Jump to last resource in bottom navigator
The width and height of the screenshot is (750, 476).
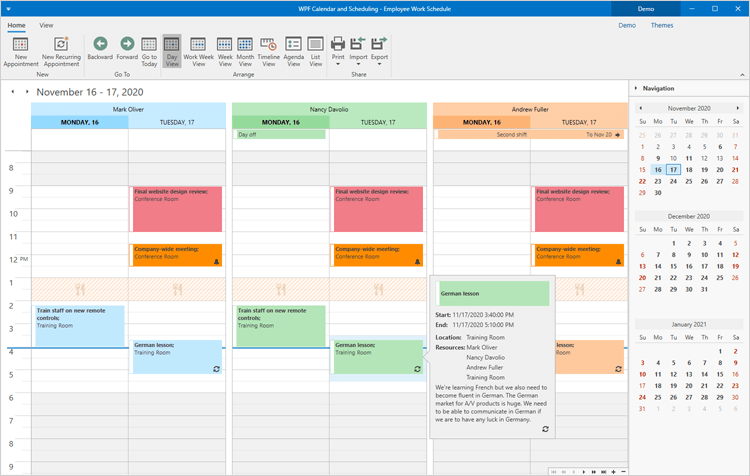pos(603,472)
